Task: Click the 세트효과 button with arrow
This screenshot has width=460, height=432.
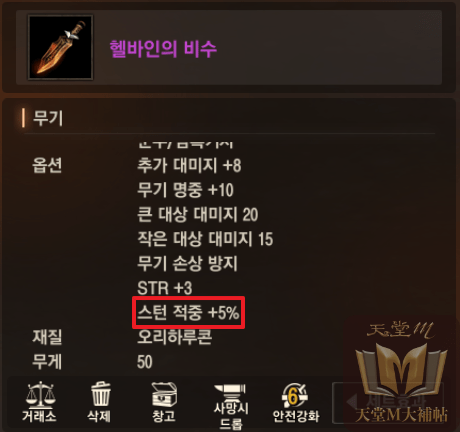Action: click(x=388, y=402)
